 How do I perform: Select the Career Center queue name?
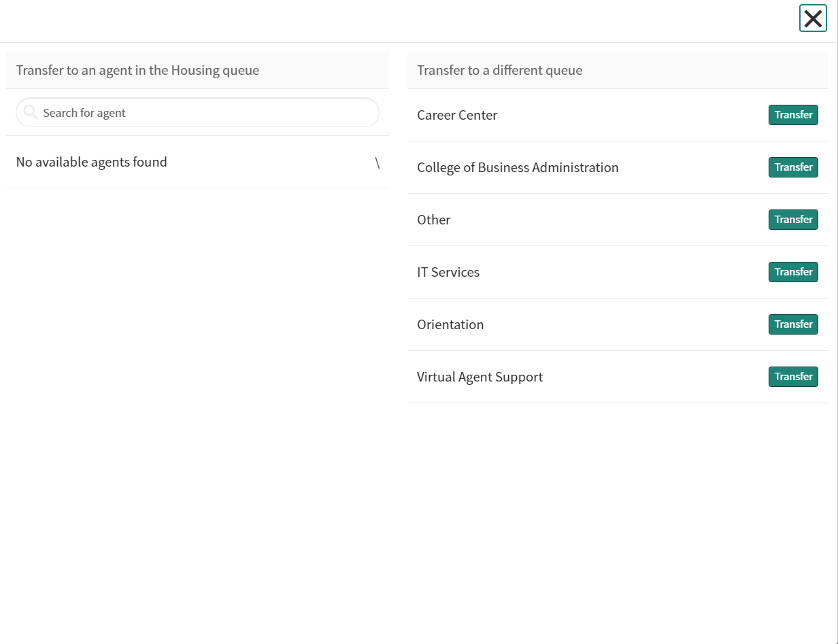pos(457,115)
